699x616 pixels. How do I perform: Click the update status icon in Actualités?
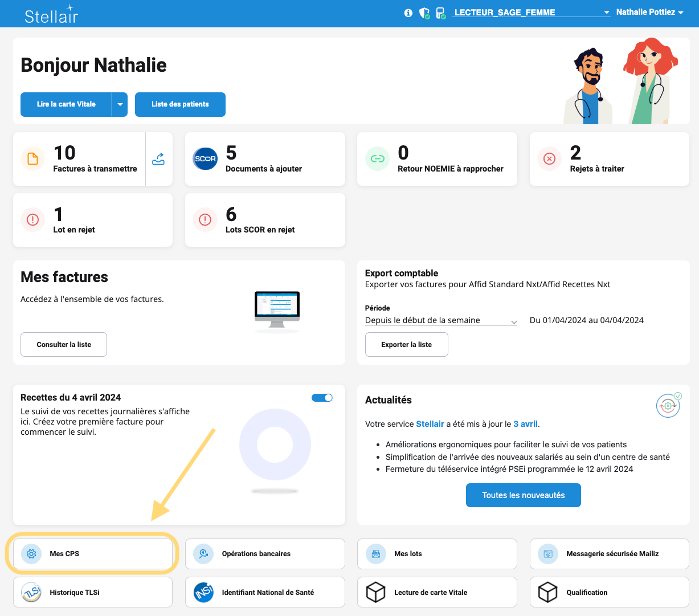(x=668, y=405)
